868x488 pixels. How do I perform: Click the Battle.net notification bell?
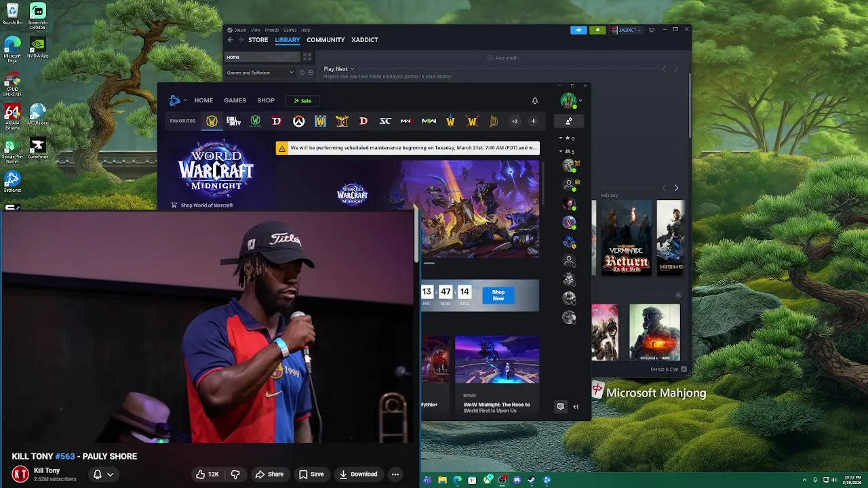pos(535,100)
